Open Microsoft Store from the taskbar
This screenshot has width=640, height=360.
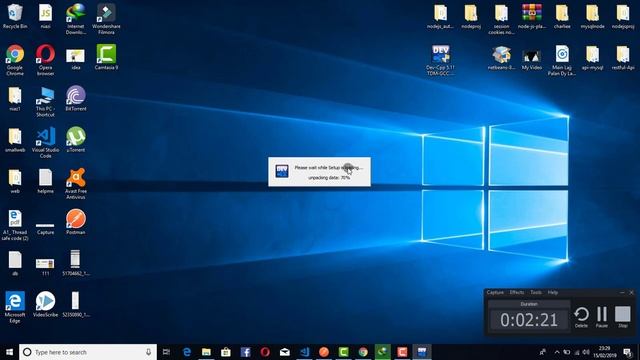[226, 352]
